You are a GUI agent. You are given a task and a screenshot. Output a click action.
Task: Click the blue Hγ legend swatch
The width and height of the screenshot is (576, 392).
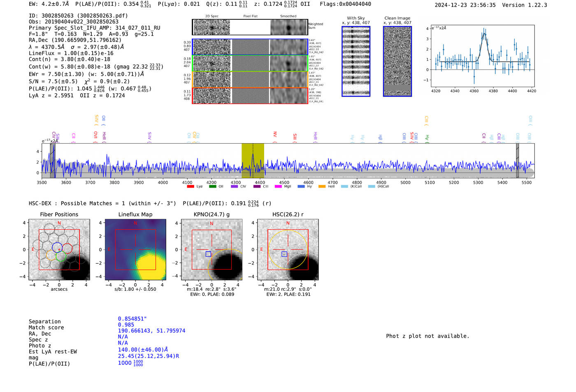click(301, 186)
